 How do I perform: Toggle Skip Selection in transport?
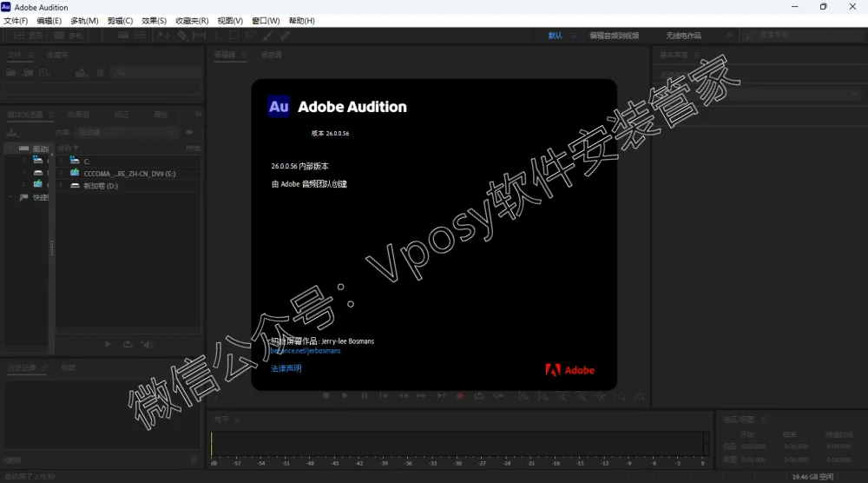(498, 396)
